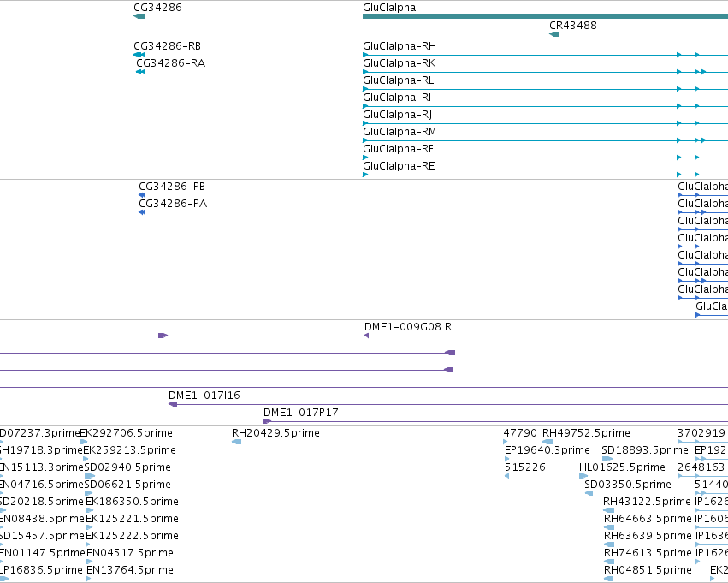Click protein CG34286-PB label

(172, 187)
